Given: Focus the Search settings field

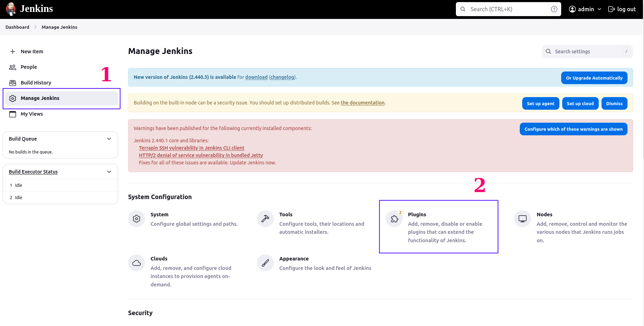Looking at the screenshot, I should [587, 52].
